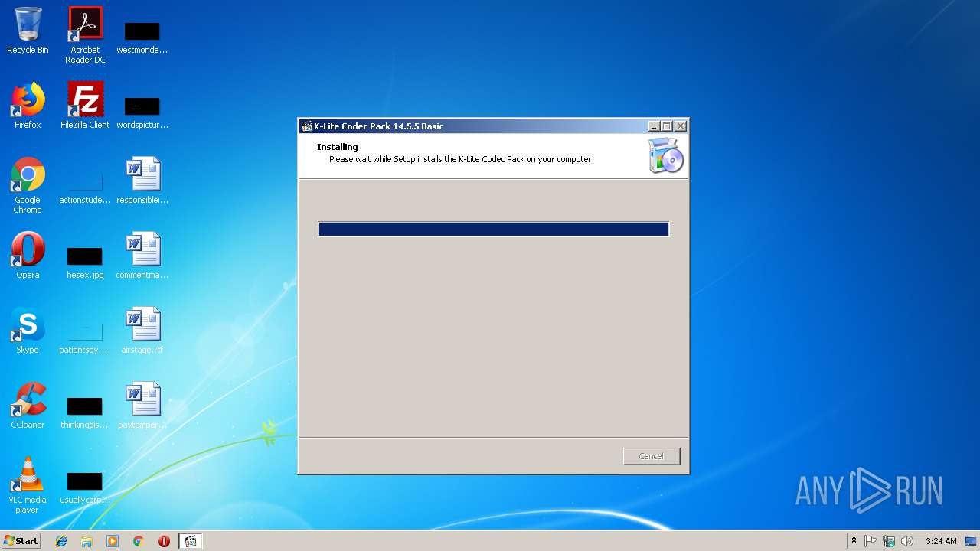The image size is (980, 551).
Task: Open Google Chrome desktop shortcut
Action: click(x=28, y=185)
